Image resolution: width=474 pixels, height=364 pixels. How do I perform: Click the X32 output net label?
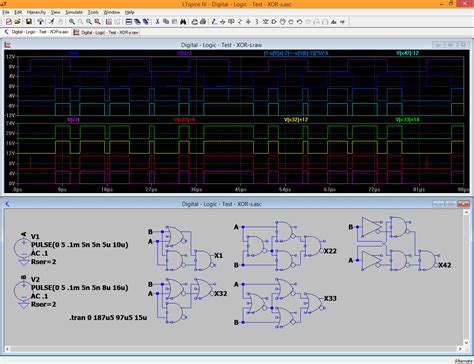click(221, 294)
